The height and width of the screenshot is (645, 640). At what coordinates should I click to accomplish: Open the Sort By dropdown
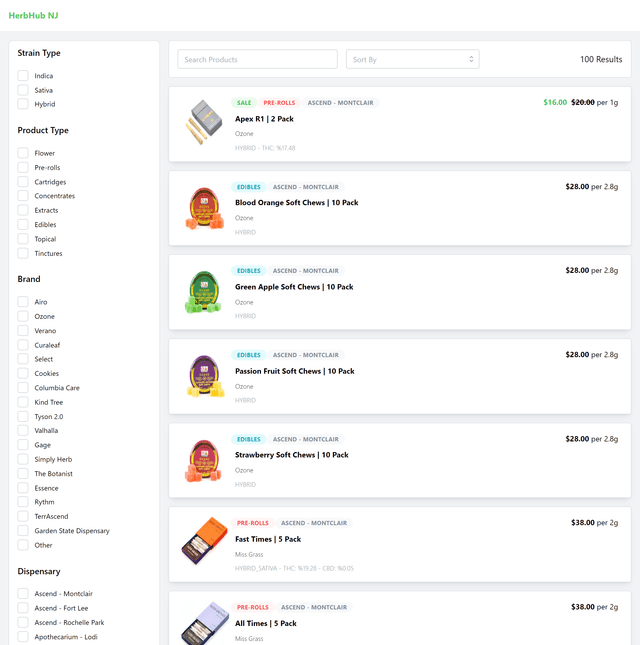tap(413, 59)
